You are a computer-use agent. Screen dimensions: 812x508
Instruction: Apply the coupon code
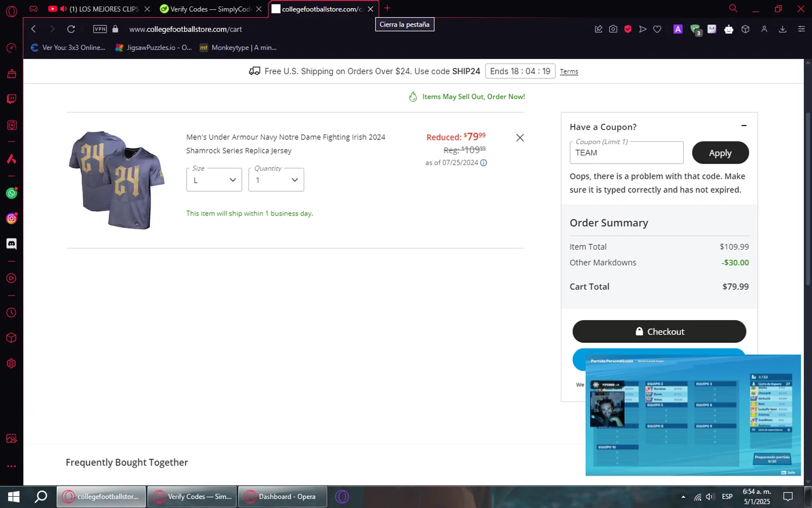720,153
